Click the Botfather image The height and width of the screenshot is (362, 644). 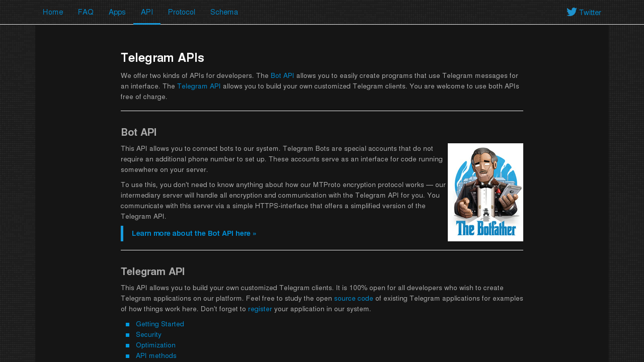pyautogui.click(x=486, y=192)
